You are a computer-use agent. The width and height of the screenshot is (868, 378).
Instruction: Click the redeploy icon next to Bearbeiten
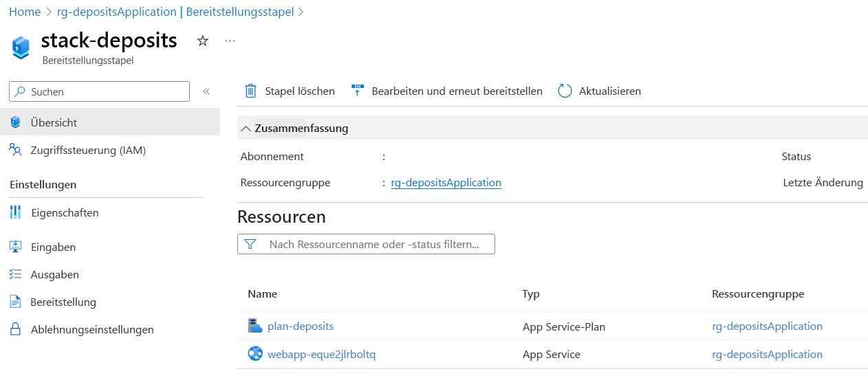(x=358, y=91)
